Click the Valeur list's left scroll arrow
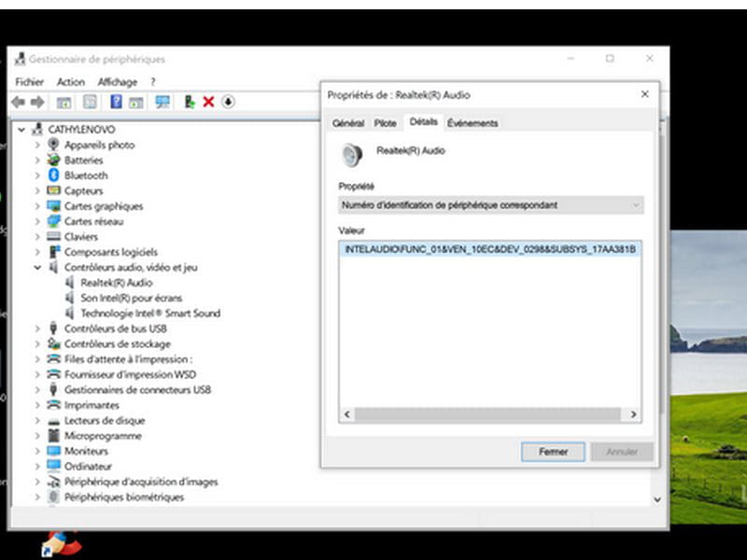The height and width of the screenshot is (560, 747). pos(346,414)
